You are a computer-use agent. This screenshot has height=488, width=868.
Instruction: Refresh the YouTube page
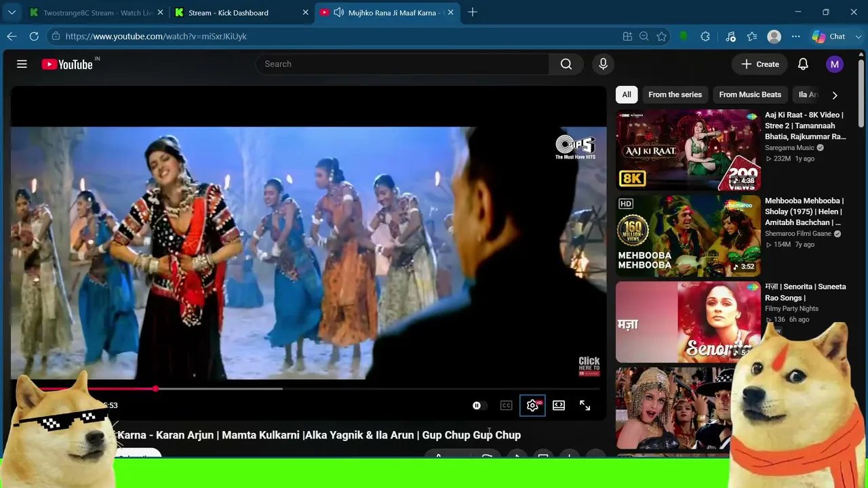pyautogui.click(x=34, y=37)
